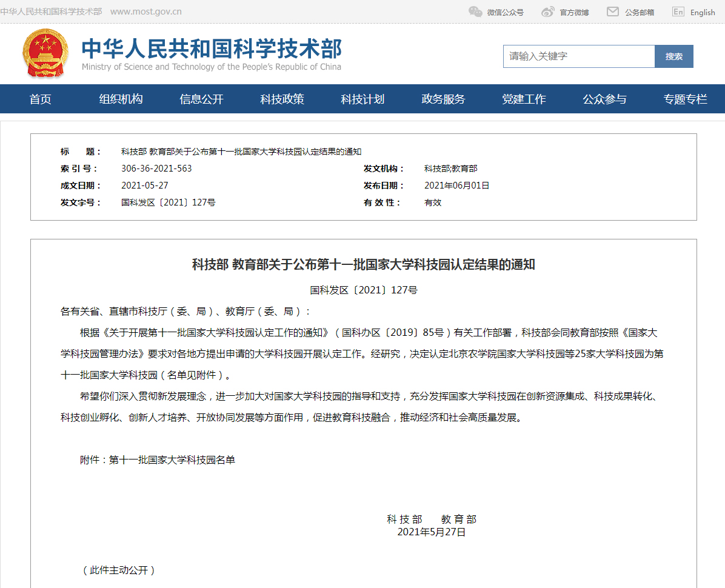Go to 首页 home menu

[41, 99]
